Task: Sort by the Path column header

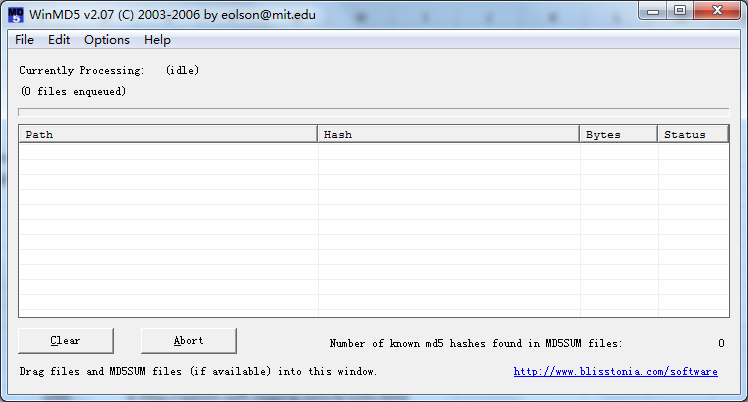Action: [x=168, y=134]
